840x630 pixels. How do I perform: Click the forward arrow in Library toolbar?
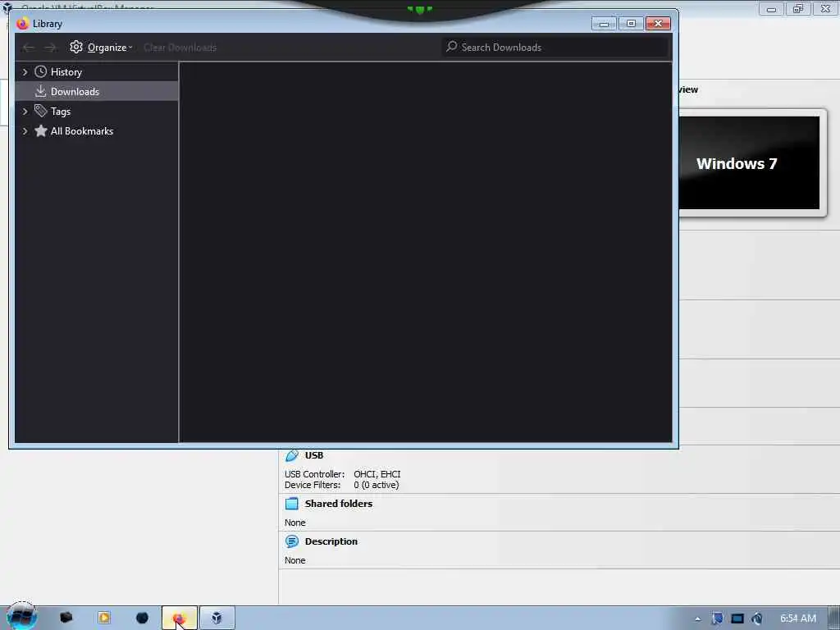point(50,47)
